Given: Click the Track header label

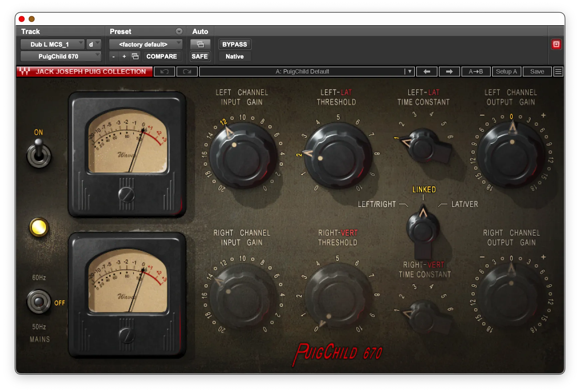Looking at the screenshot, I should click(x=31, y=31).
